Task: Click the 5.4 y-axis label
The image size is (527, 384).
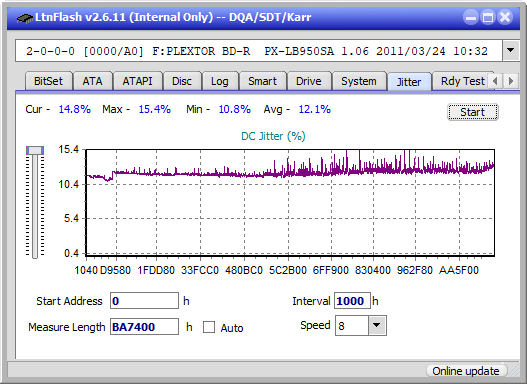Action: click(72, 219)
